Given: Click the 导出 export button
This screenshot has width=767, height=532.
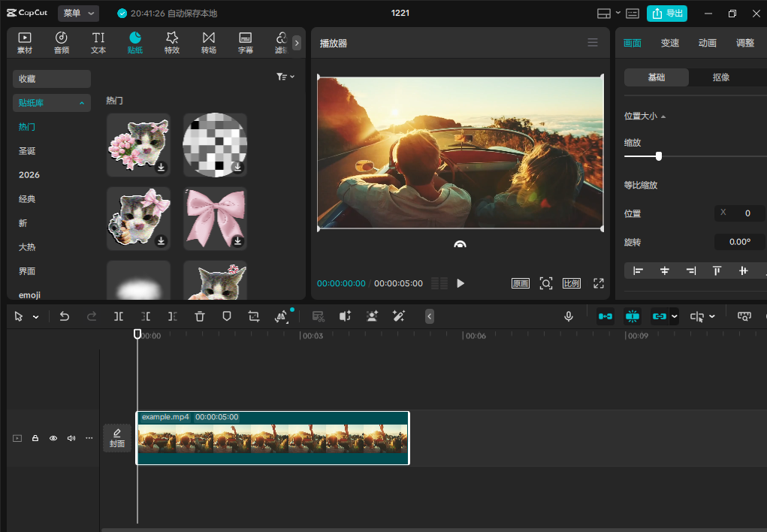Looking at the screenshot, I should click(x=667, y=14).
